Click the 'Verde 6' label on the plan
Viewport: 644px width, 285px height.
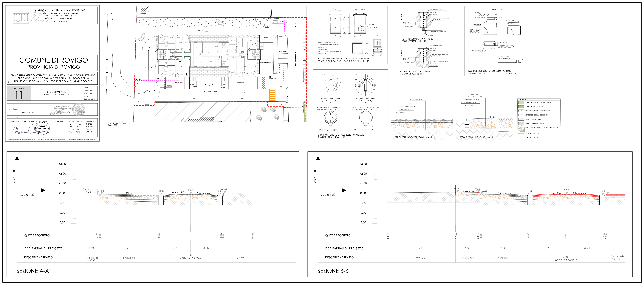pos(265,38)
